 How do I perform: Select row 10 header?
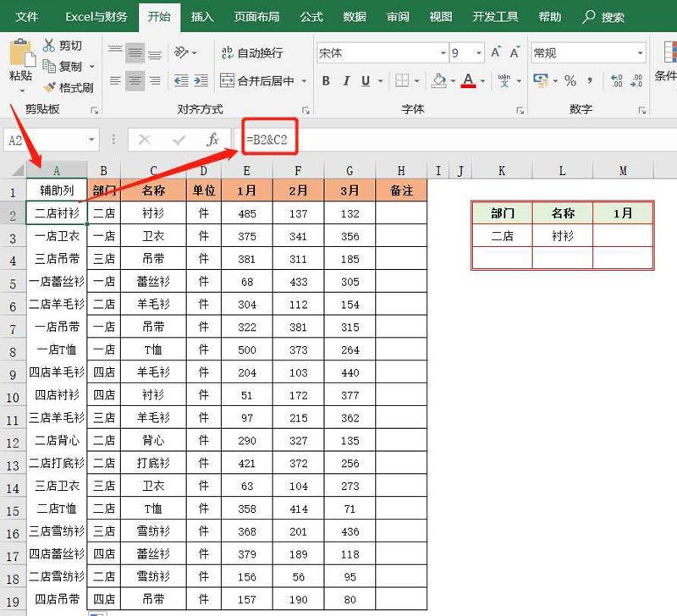[13, 397]
